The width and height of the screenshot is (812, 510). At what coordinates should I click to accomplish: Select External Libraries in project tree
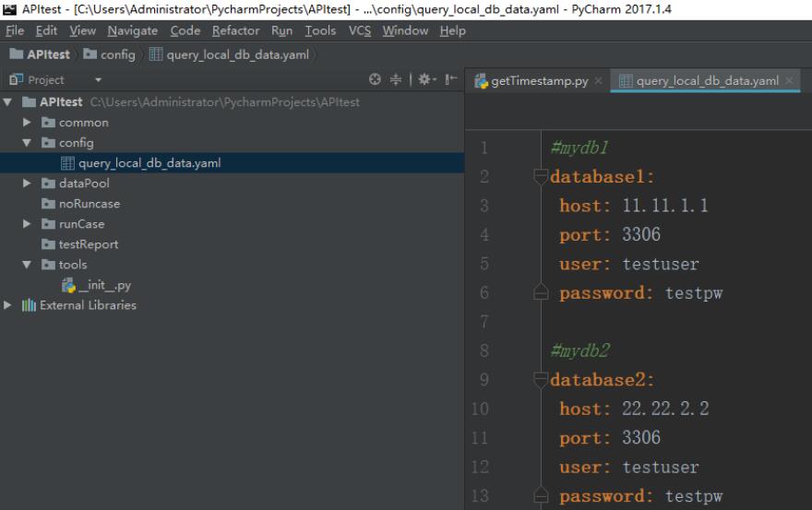(x=88, y=305)
